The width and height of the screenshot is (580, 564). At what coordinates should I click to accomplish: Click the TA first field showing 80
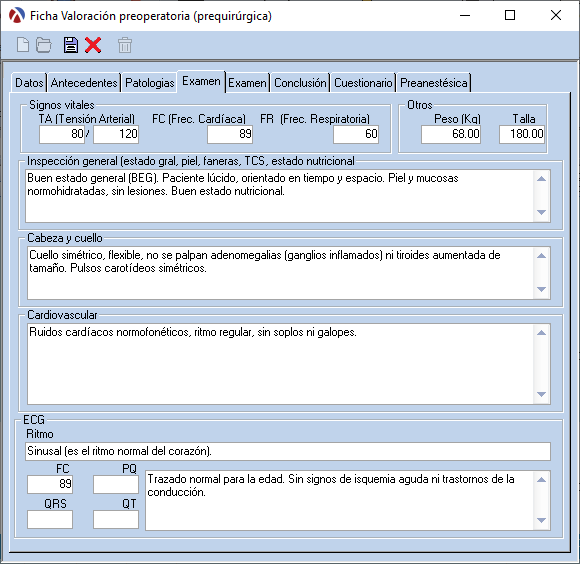tap(62, 134)
